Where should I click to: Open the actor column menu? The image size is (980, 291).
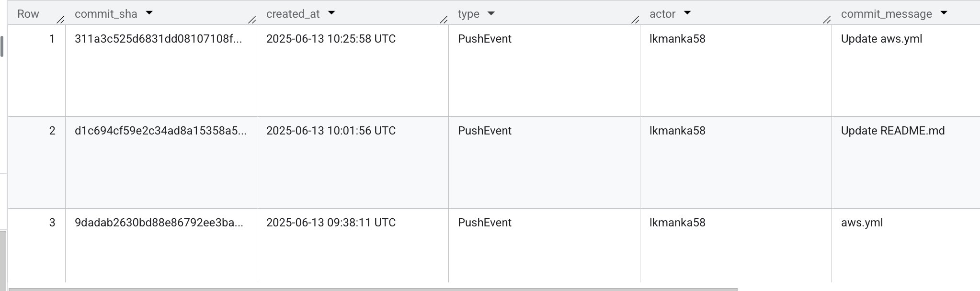(687, 14)
